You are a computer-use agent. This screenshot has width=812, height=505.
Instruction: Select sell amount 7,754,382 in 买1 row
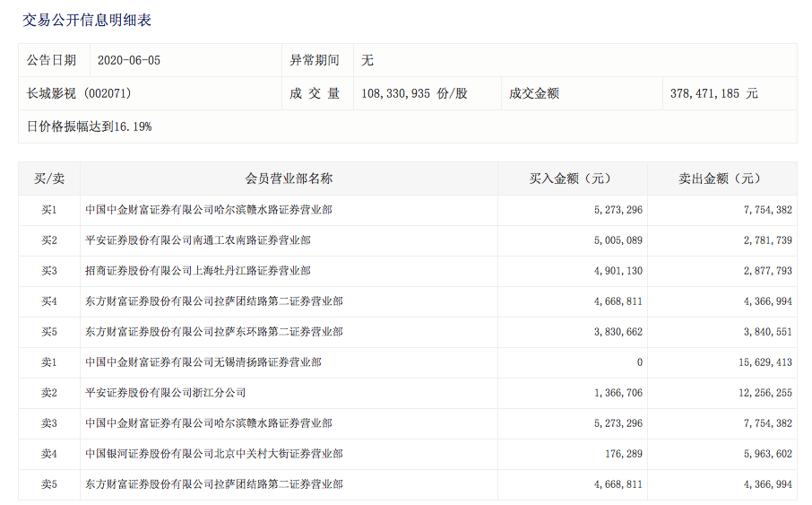(x=768, y=210)
